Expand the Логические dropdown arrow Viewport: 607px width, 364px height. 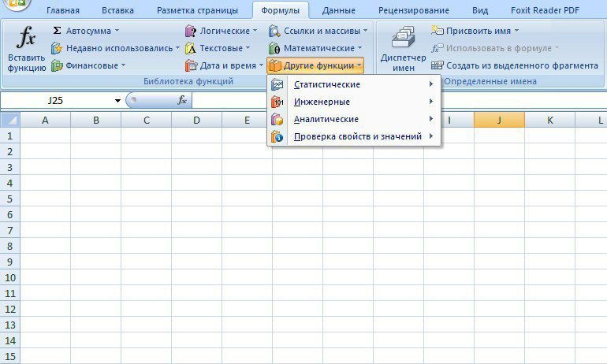(x=255, y=31)
